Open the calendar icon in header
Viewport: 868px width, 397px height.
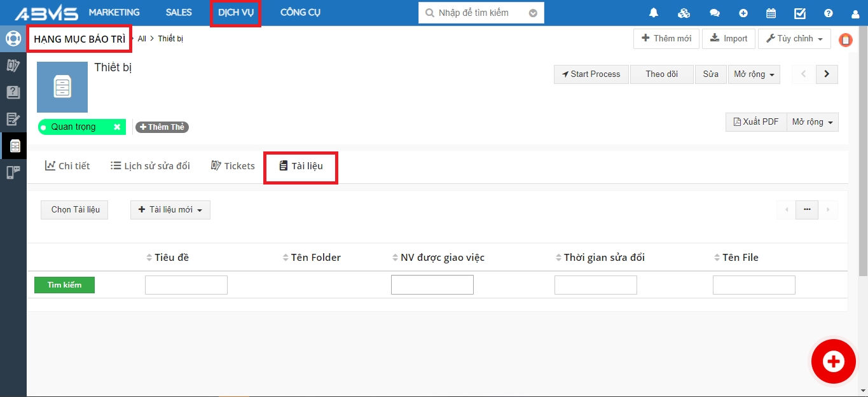click(771, 13)
